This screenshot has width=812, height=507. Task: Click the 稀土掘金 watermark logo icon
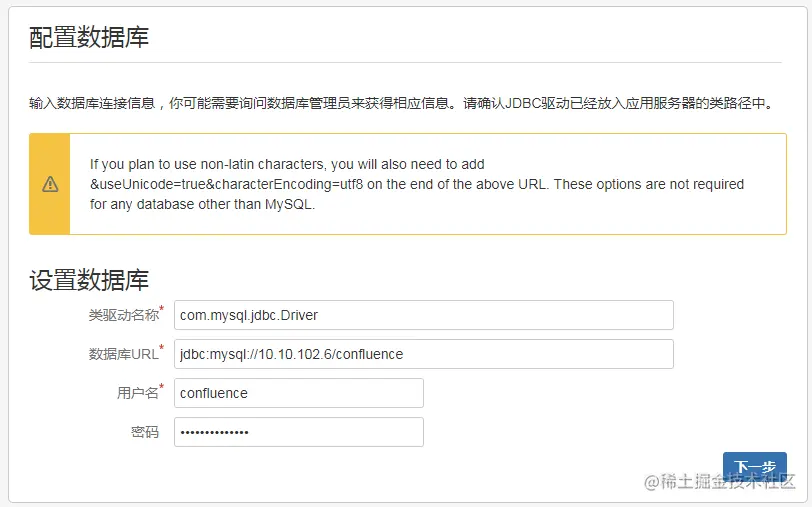coord(654,482)
